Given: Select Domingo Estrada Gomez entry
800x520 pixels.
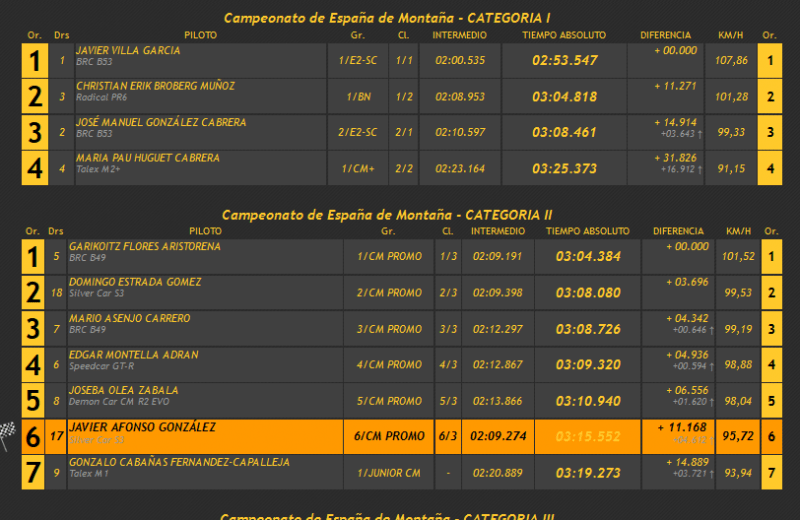Looking at the screenshot, I should pos(135,282).
